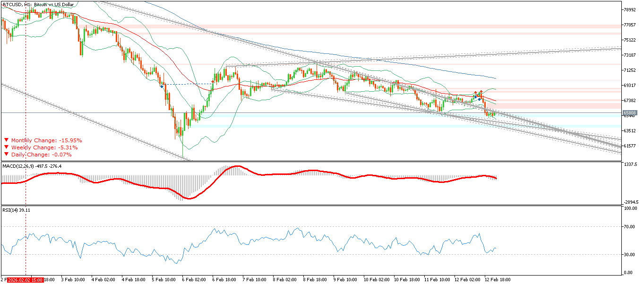Select the red trade marker near 6 Feb 18:00

click(213, 82)
